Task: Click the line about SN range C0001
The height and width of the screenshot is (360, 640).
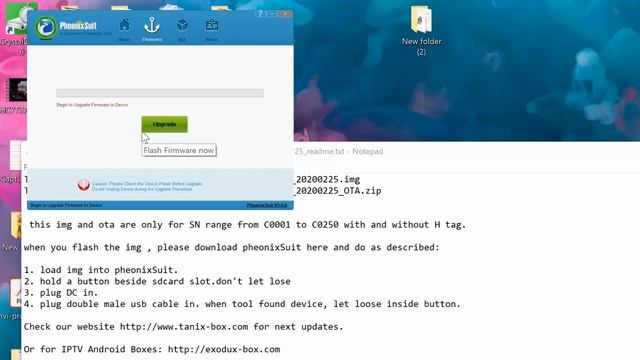Action: [247, 224]
